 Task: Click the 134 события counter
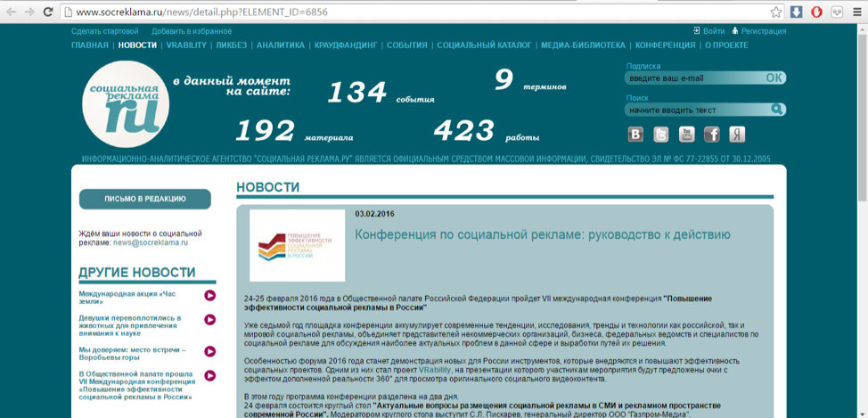(x=381, y=93)
